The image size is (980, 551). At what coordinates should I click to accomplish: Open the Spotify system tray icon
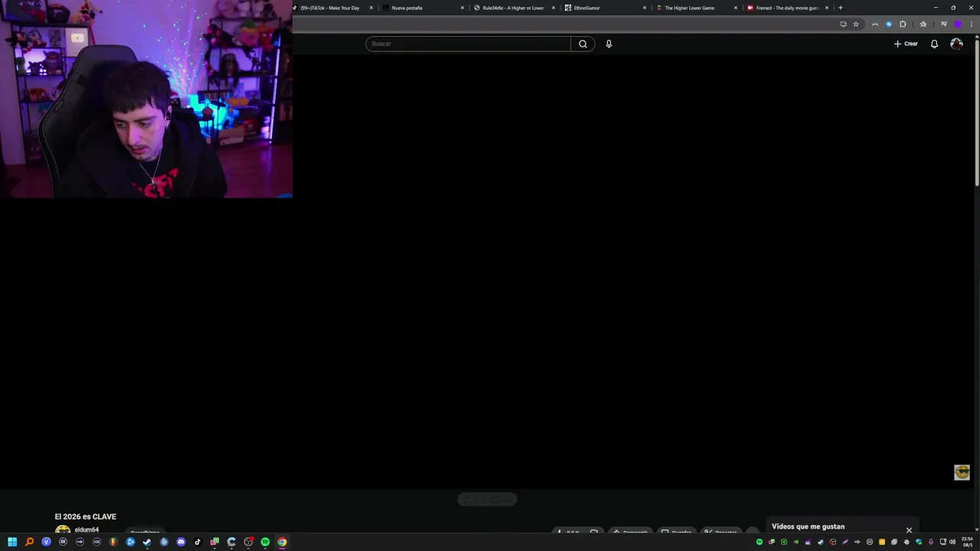(x=759, y=542)
